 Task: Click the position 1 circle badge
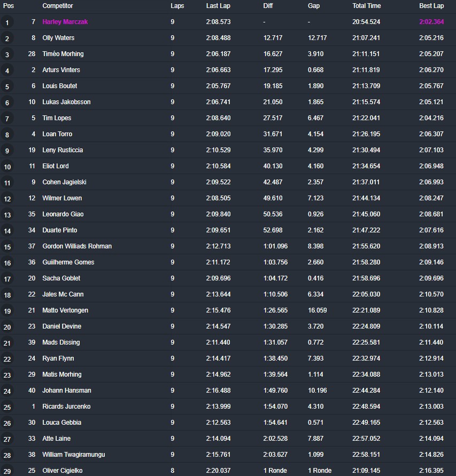coord(7,22)
